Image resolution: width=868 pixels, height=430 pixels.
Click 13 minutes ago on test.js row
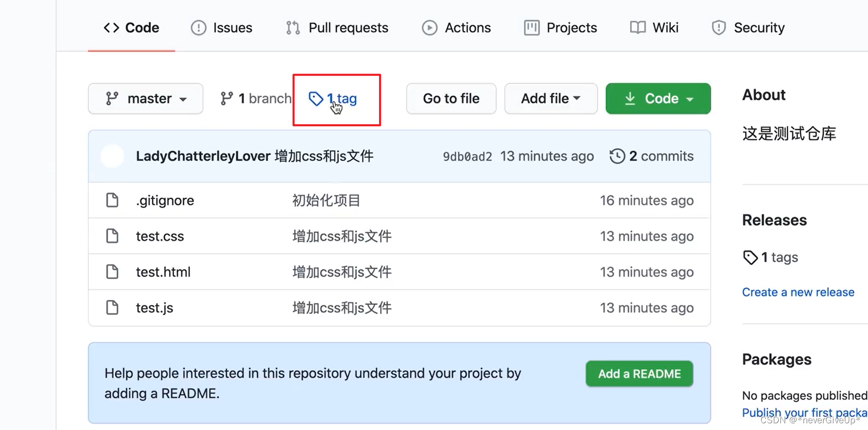tap(647, 307)
